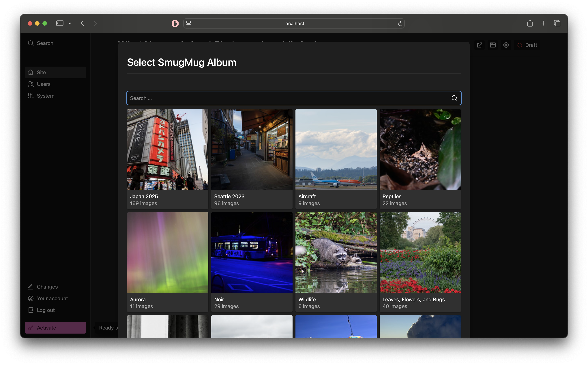
Task: Click the Safari share icon
Action: (530, 23)
